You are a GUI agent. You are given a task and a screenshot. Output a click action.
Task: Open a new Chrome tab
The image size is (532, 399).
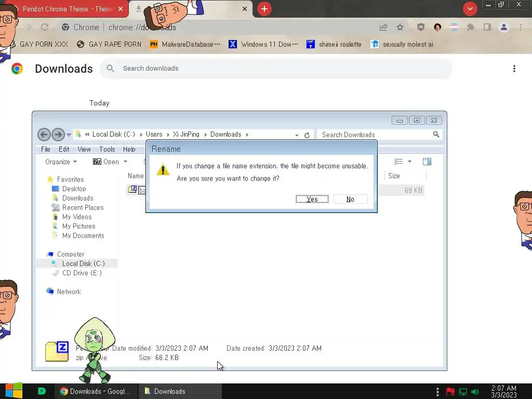264,9
